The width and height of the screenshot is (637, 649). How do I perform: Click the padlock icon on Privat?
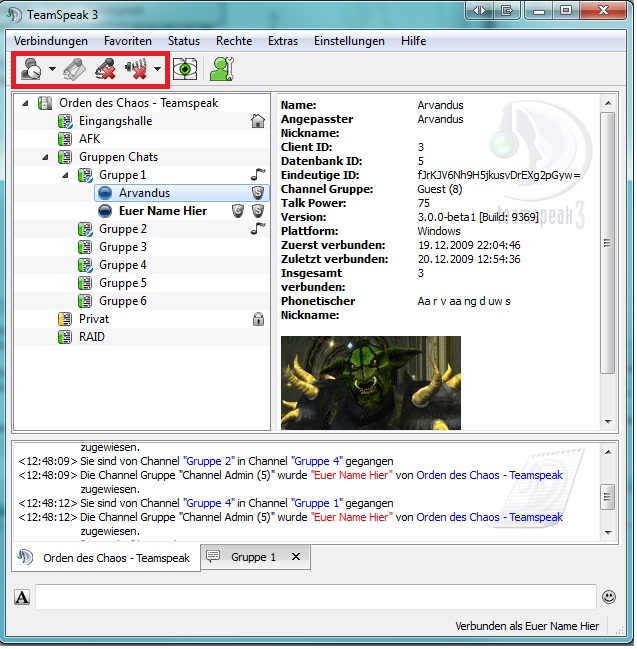click(x=258, y=319)
